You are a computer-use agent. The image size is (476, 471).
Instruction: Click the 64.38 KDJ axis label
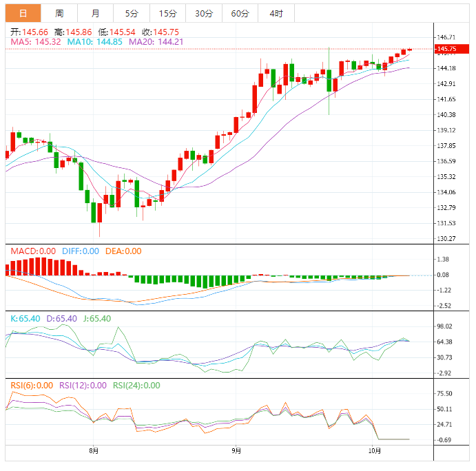pos(445,342)
